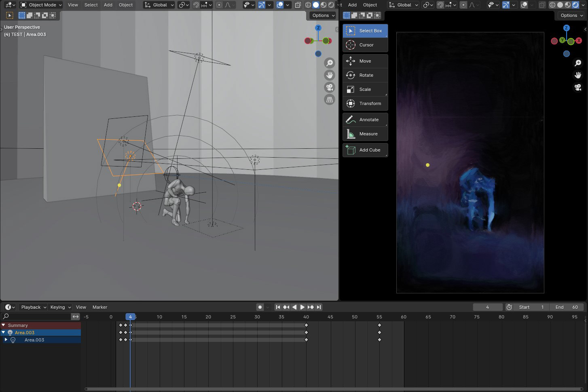This screenshot has height=392, width=588.
Task: Switch left viewport to material preview shading
Action: [x=324, y=5]
